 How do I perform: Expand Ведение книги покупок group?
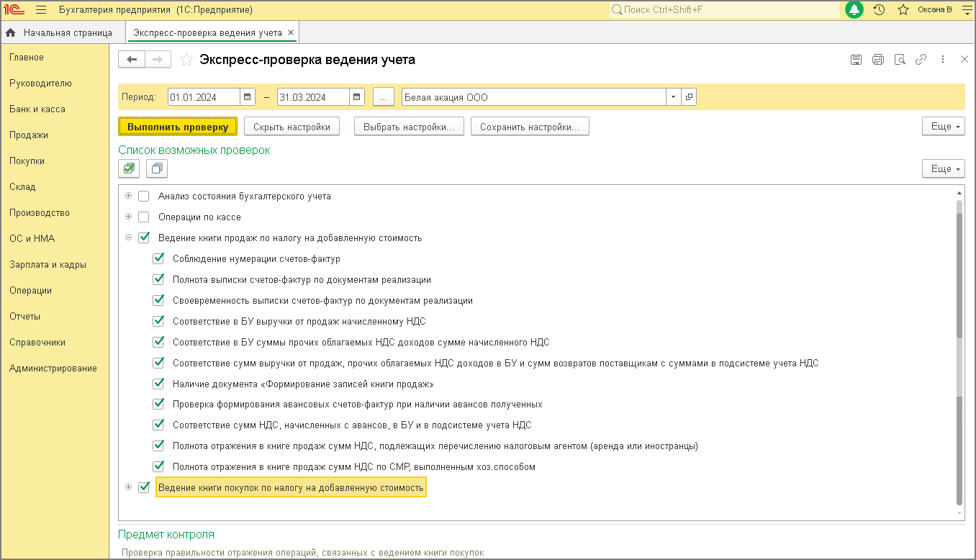[x=129, y=487]
